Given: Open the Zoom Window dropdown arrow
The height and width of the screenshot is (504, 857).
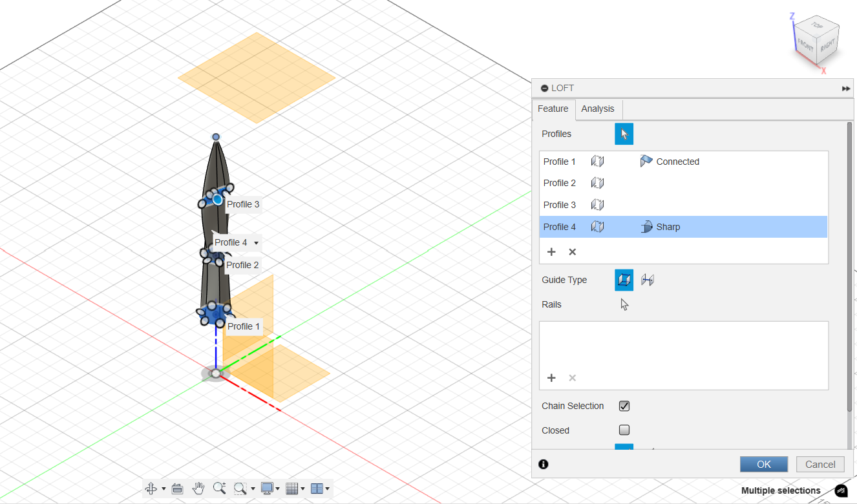Looking at the screenshot, I should click(x=253, y=489).
